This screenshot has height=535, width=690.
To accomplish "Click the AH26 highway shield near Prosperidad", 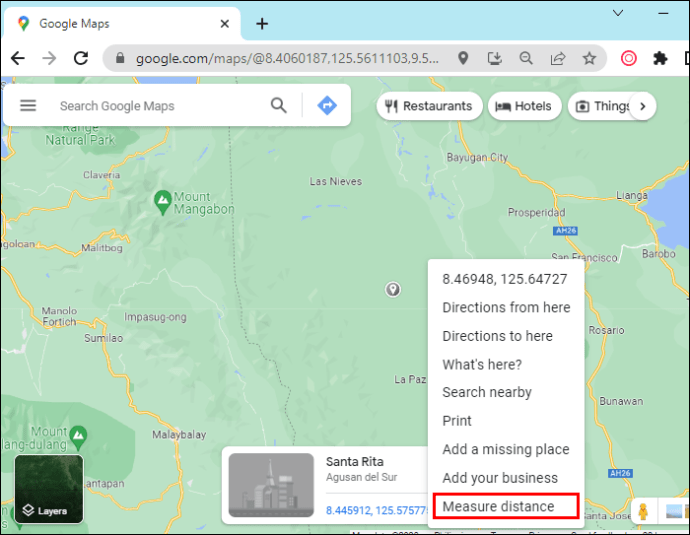I will 565,231.
